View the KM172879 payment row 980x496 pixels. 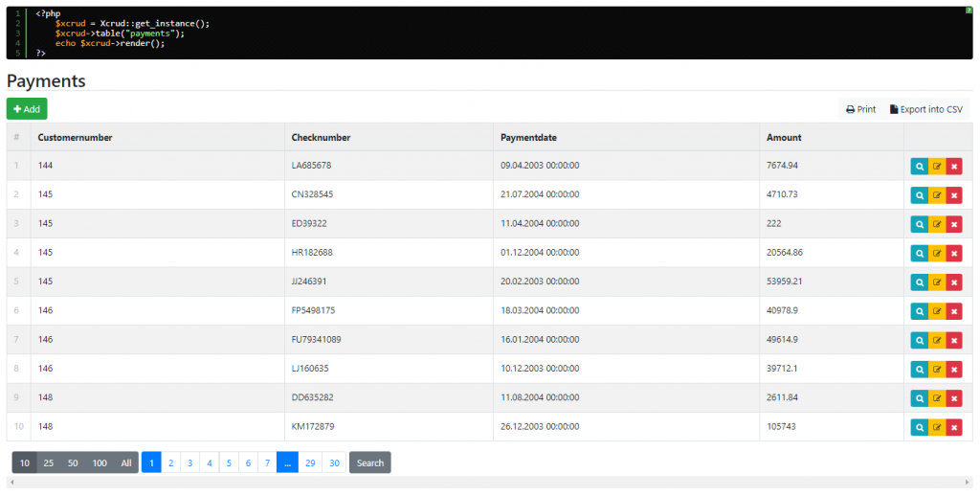pyautogui.click(x=920, y=427)
